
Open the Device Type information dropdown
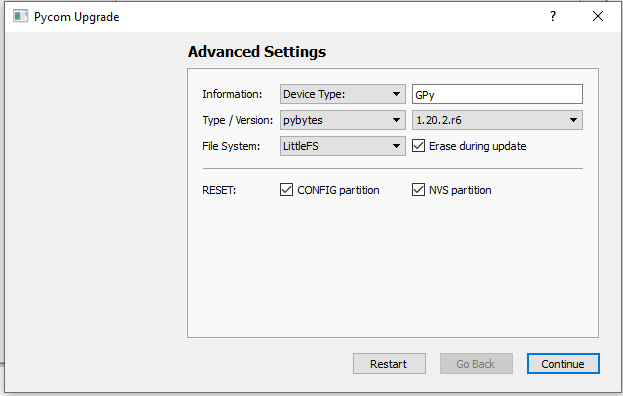(342, 94)
